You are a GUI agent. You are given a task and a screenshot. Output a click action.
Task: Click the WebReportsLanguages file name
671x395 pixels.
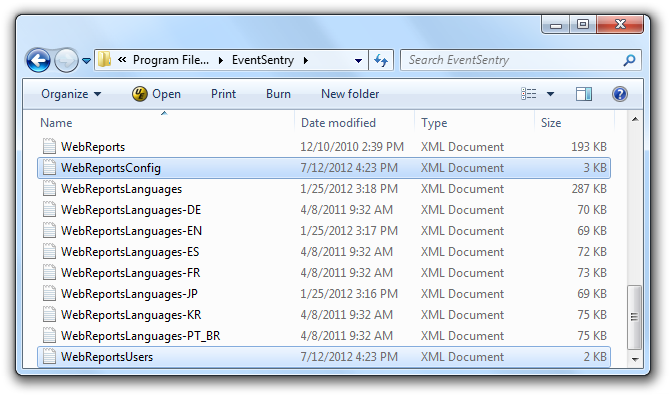pos(122,189)
